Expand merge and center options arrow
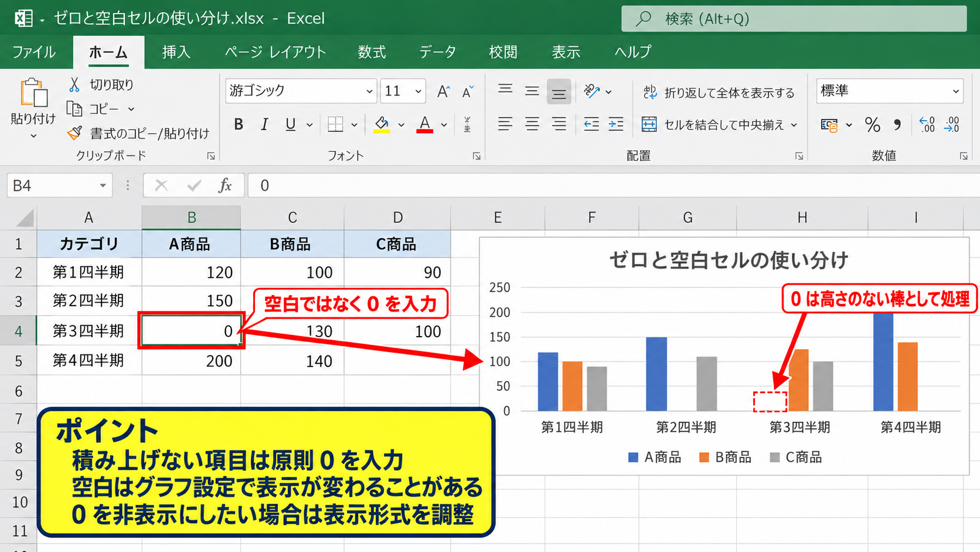980x552 pixels. pyautogui.click(x=794, y=125)
